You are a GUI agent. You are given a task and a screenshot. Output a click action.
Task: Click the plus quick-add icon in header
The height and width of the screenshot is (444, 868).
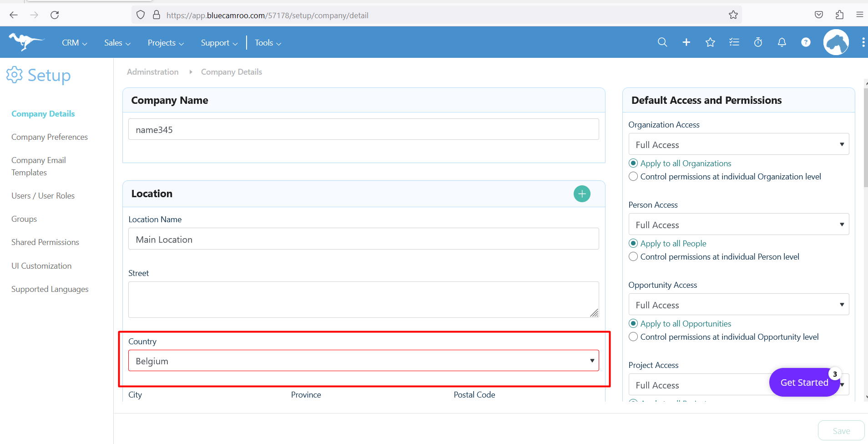pos(686,42)
